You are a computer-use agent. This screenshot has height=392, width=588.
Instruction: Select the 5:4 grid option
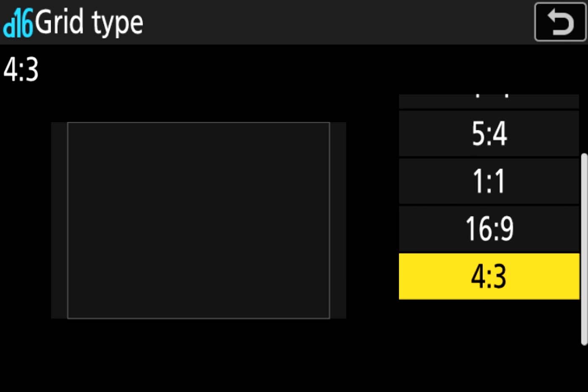489,134
